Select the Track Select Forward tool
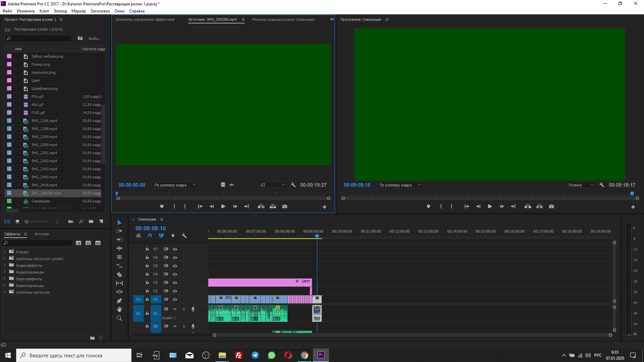644x362 pixels. click(x=120, y=231)
